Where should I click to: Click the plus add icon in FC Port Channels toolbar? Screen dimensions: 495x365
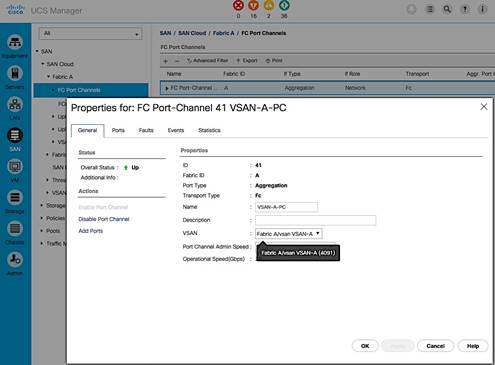click(166, 61)
